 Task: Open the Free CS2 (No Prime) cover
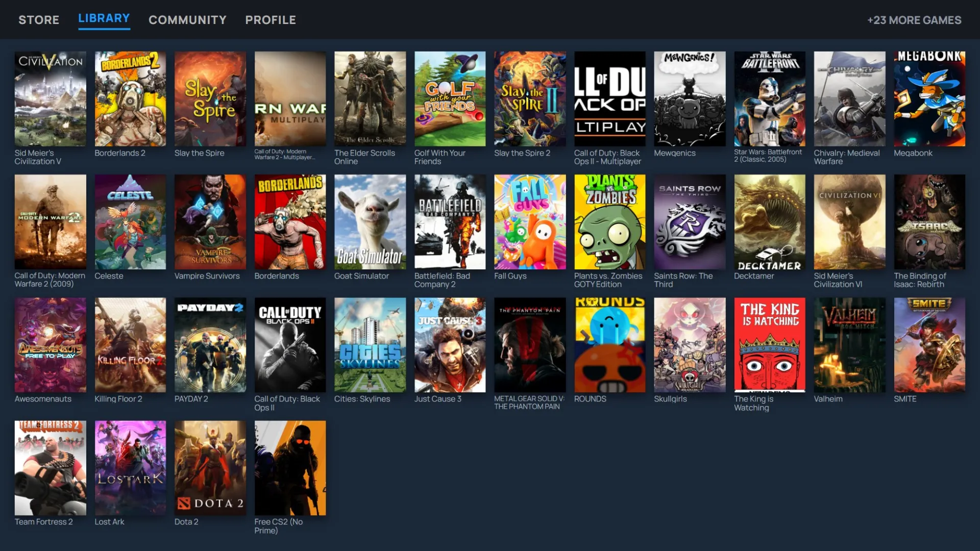tap(290, 468)
